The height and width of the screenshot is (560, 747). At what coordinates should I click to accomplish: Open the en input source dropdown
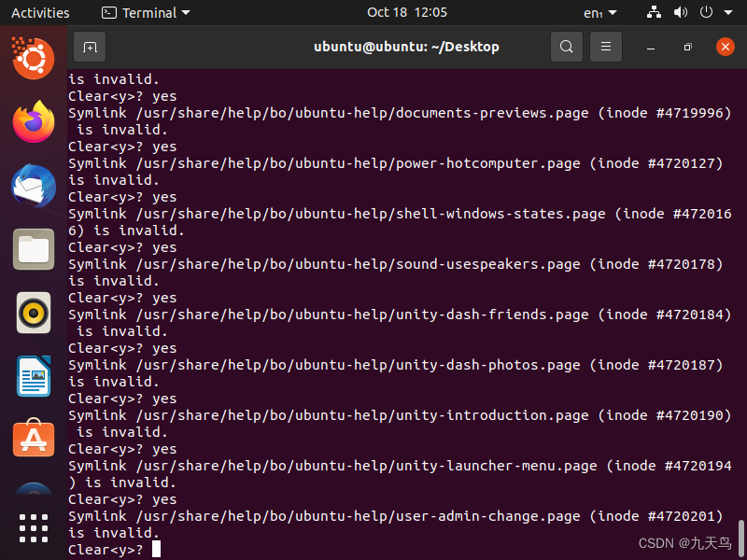[600, 13]
